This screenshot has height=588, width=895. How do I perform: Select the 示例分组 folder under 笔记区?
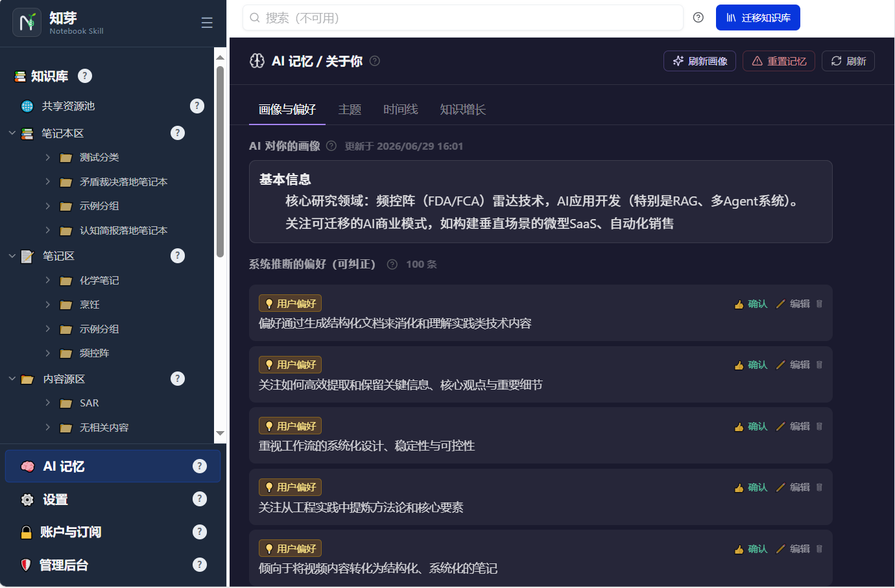click(99, 329)
